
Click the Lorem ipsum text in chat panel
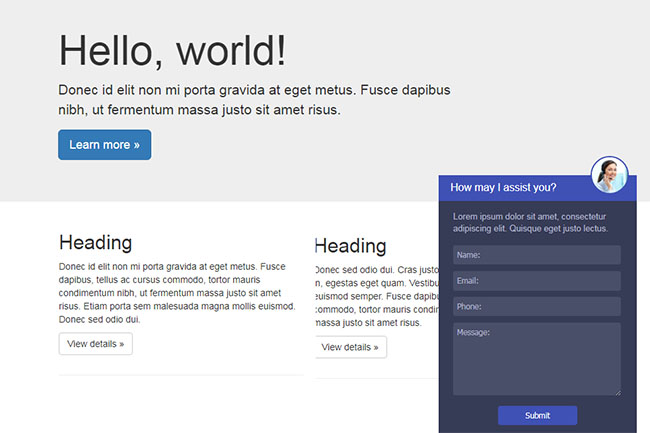pos(530,222)
